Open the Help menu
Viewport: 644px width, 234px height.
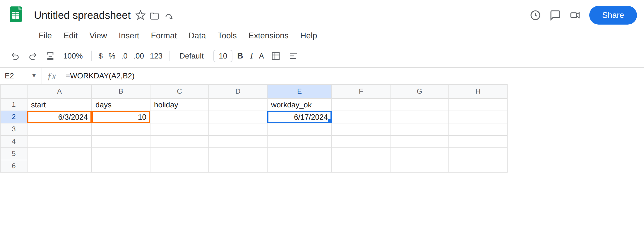(309, 36)
